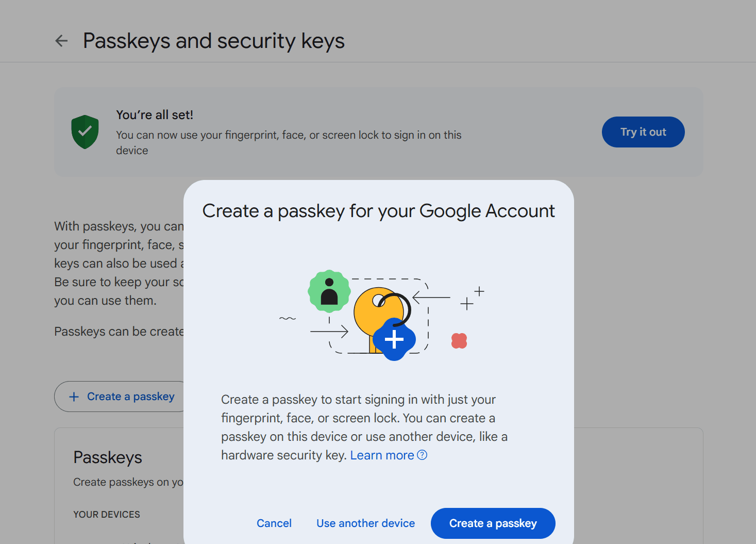Image resolution: width=756 pixels, height=544 pixels.
Task: Click the red flower shape in illustration
Action: click(x=459, y=341)
